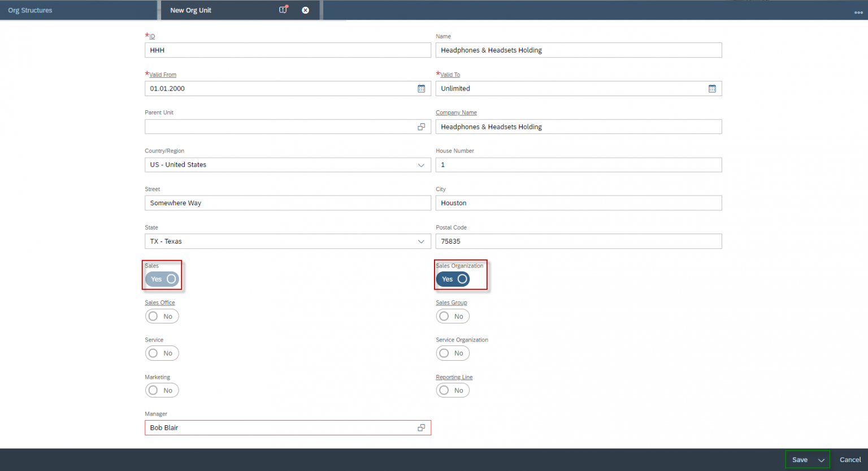Close the New Org Unit tab
Image resolution: width=868 pixels, height=471 pixels.
[x=305, y=10]
